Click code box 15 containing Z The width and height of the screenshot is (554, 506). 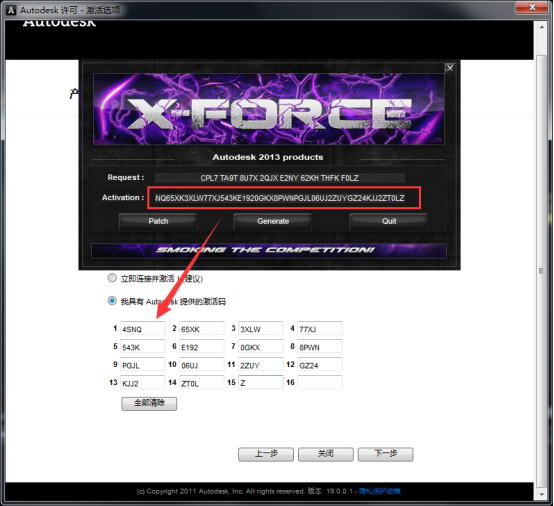(x=261, y=382)
